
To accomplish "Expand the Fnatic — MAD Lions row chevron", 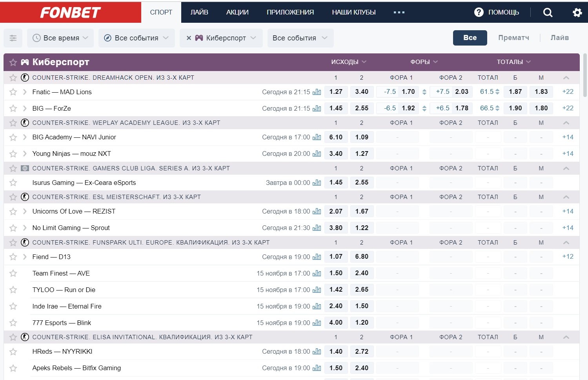I will coord(25,92).
